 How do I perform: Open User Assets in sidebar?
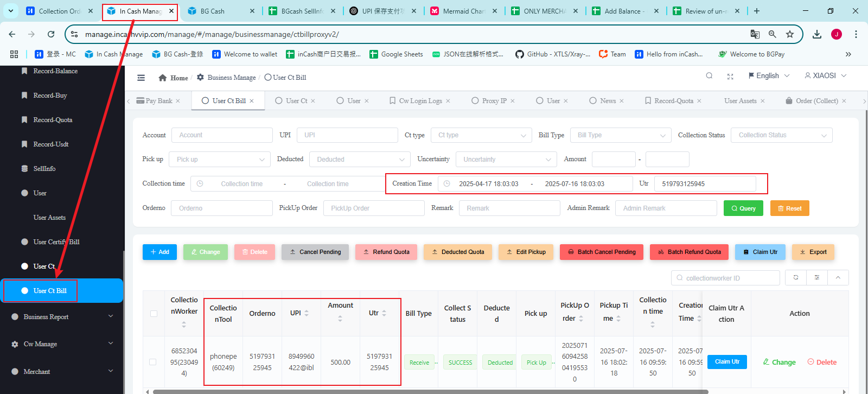[49, 218]
